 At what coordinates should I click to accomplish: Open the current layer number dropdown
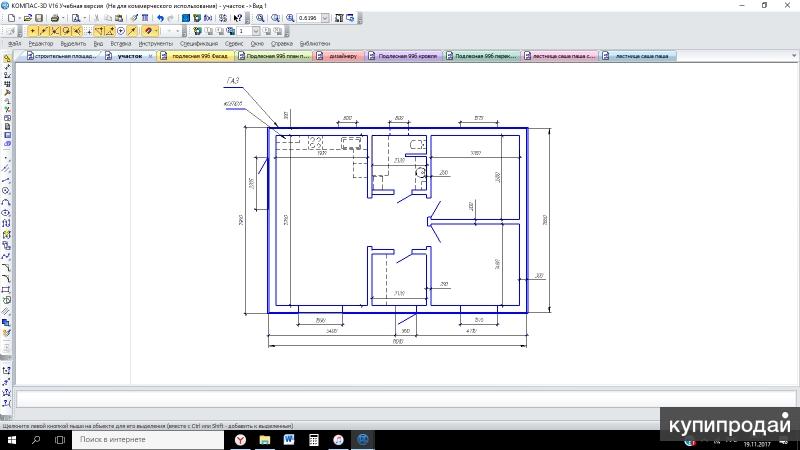point(255,31)
